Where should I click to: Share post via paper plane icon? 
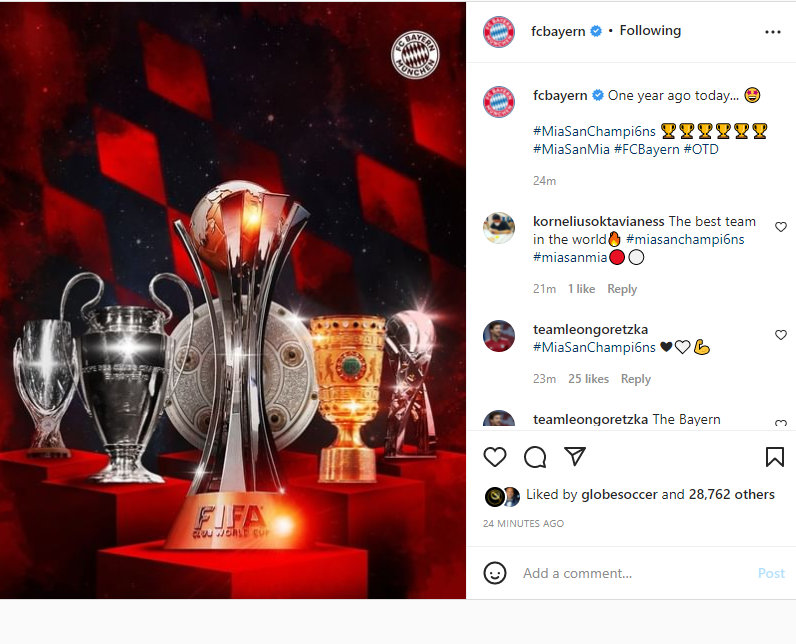575,456
